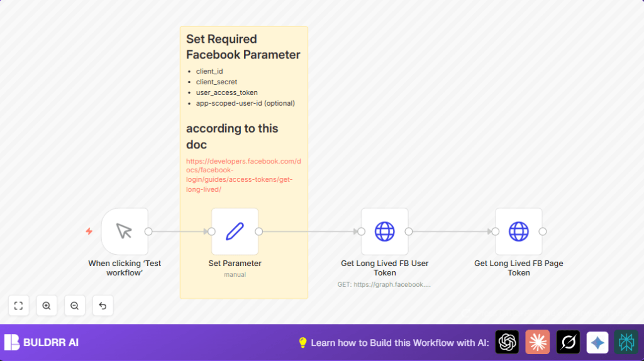Open Get Long Lived FB User Token globe node
Image resolution: width=644 pixels, height=361 pixels.
tap(385, 231)
